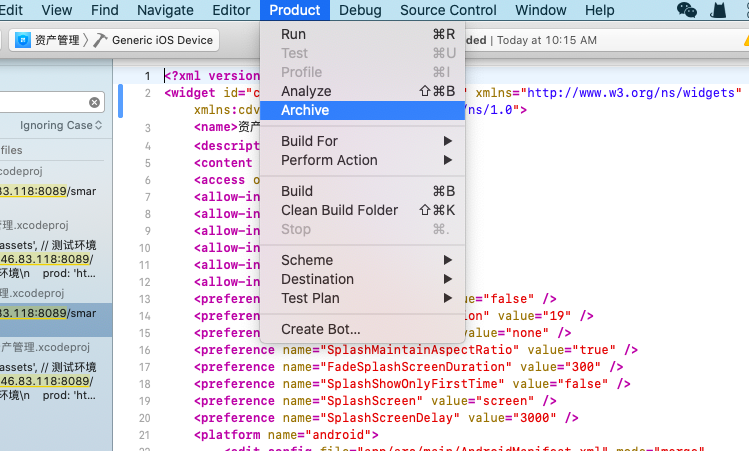Viewport: 749px width, 451px height.
Task: Click the 产管理.xcodeproj result group
Action: (45, 347)
